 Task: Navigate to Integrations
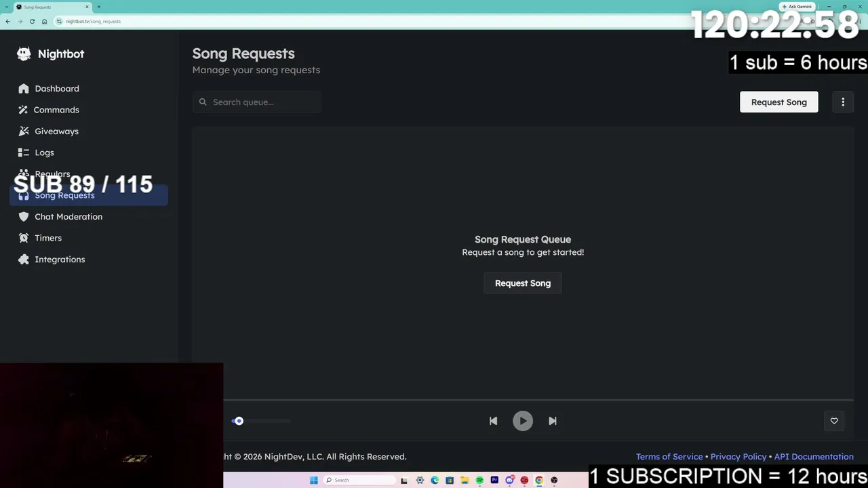[x=60, y=260]
